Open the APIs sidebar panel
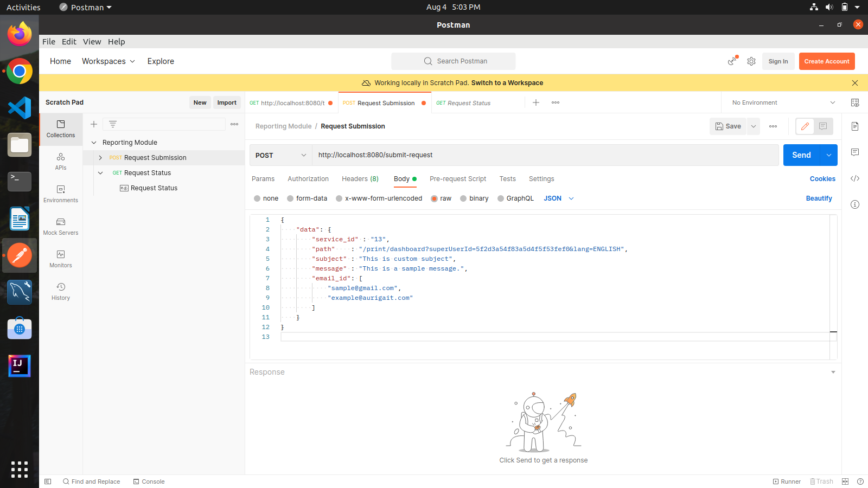This screenshot has width=868, height=488. click(61, 162)
